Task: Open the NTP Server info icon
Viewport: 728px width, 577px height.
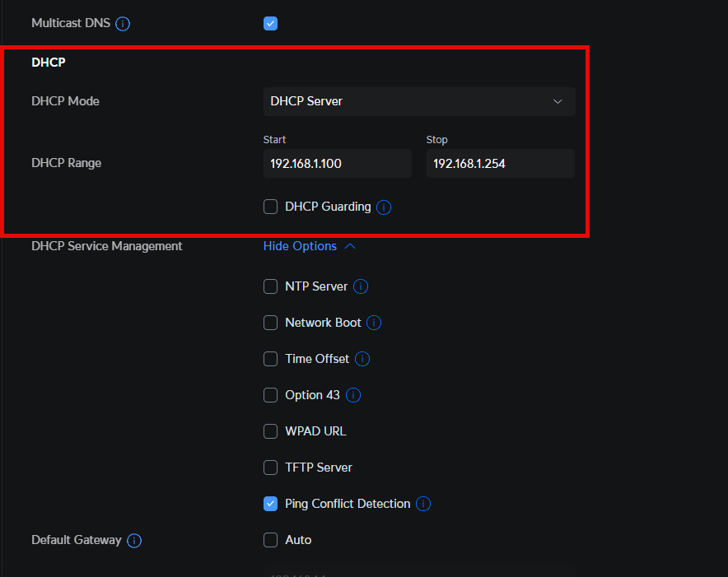Action: [x=361, y=286]
